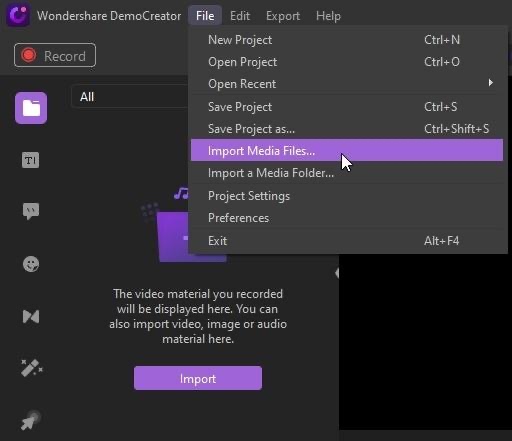Open the Titles panel icon
Image resolution: width=512 pixels, height=441 pixels.
click(31, 160)
